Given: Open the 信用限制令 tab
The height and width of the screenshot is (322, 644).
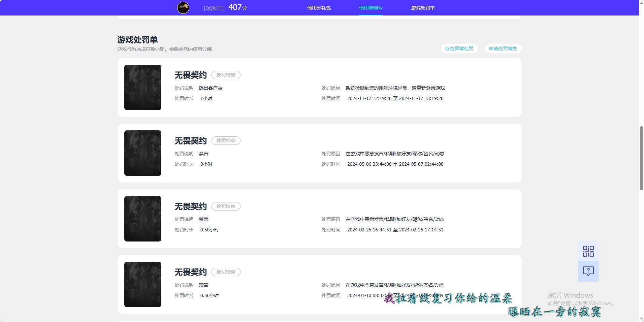Looking at the screenshot, I should pos(371,7).
